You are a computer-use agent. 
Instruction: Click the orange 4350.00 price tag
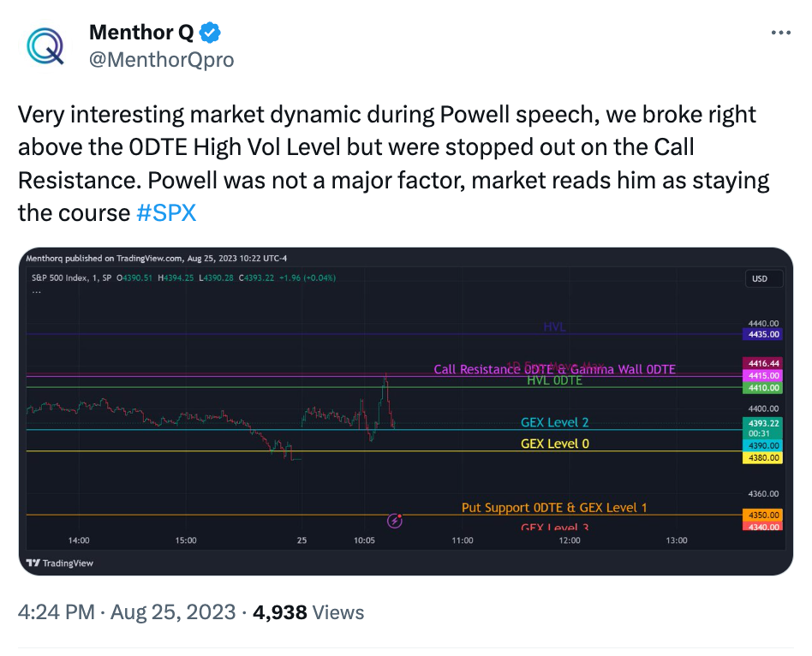pos(763,516)
